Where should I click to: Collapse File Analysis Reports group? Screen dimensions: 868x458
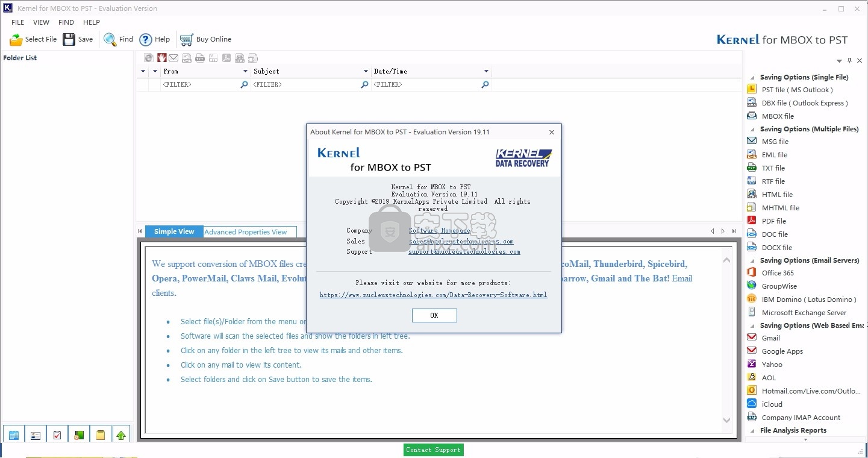pyautogui.click(x=752, y=430)
